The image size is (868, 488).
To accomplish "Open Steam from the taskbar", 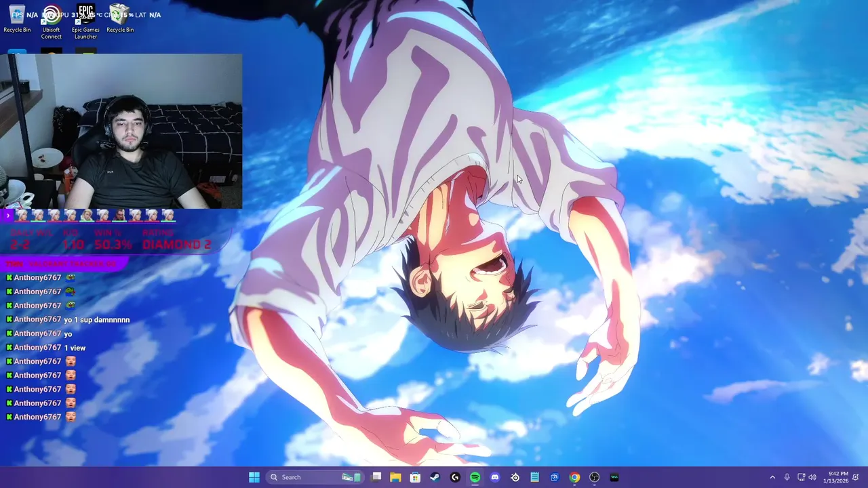I will coord(435,477).
